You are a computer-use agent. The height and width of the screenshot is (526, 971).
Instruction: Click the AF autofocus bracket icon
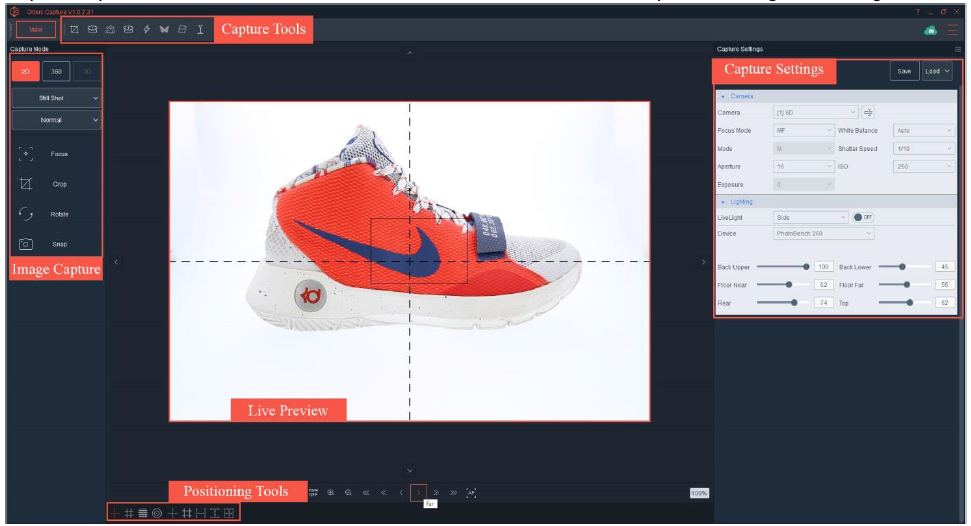tap(471, 493)
